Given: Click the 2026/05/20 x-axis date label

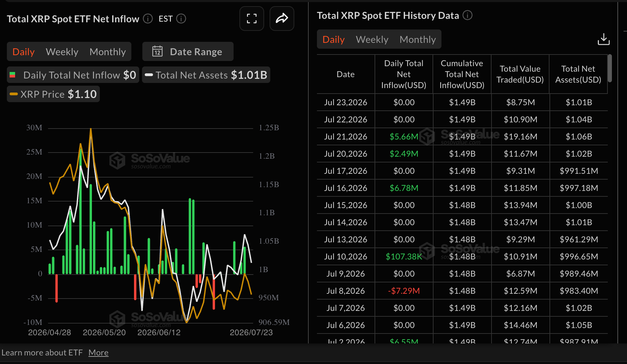Looking at the screenshot, I should [x=104, y=332].
